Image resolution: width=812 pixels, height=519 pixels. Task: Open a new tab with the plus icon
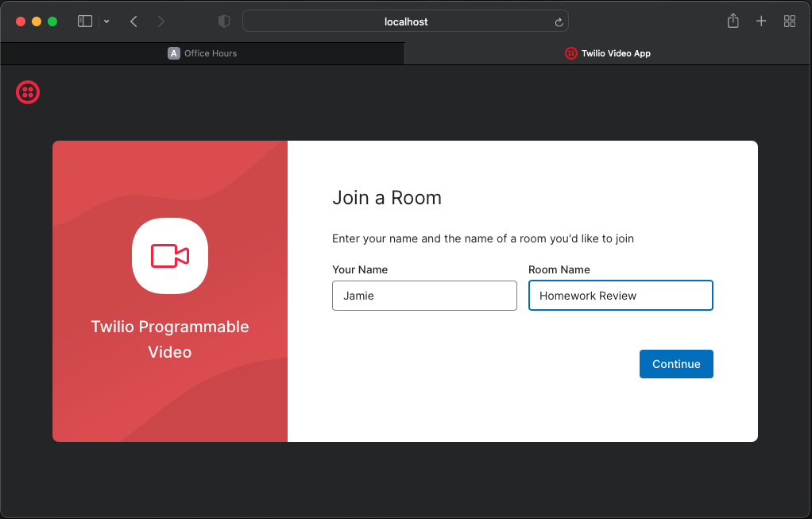coord(761,21)
